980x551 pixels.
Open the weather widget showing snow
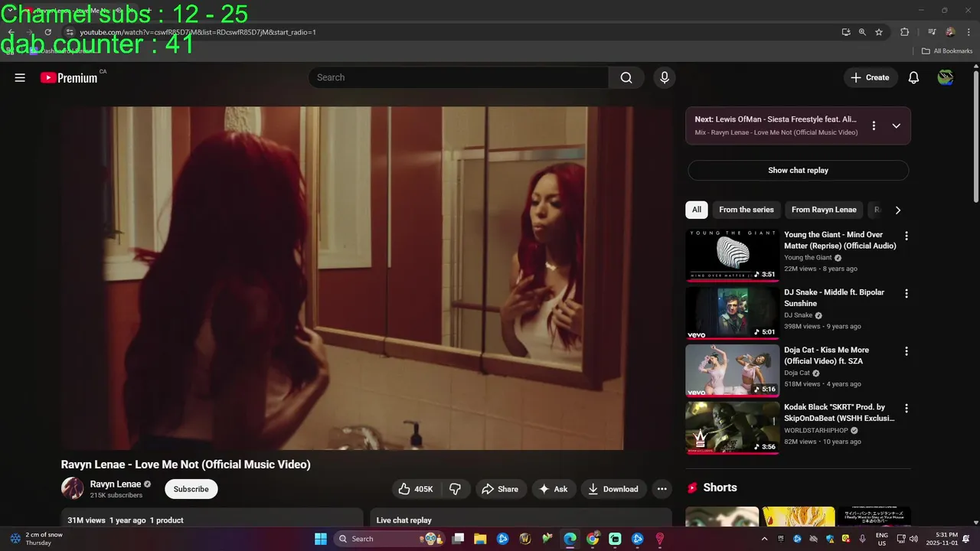point(37,539)
